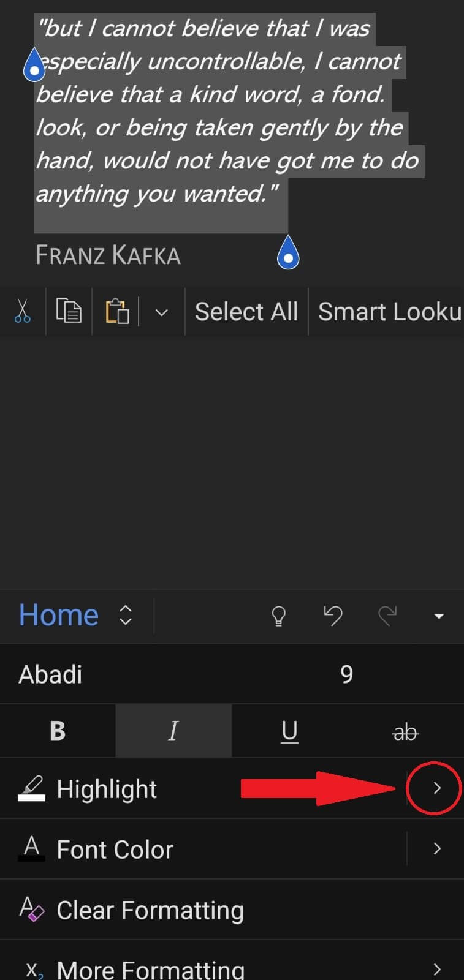This screenshot has height=980, width=464.
Task: Open the Font Color picker chevron
Action: click(x=436, y=849)
